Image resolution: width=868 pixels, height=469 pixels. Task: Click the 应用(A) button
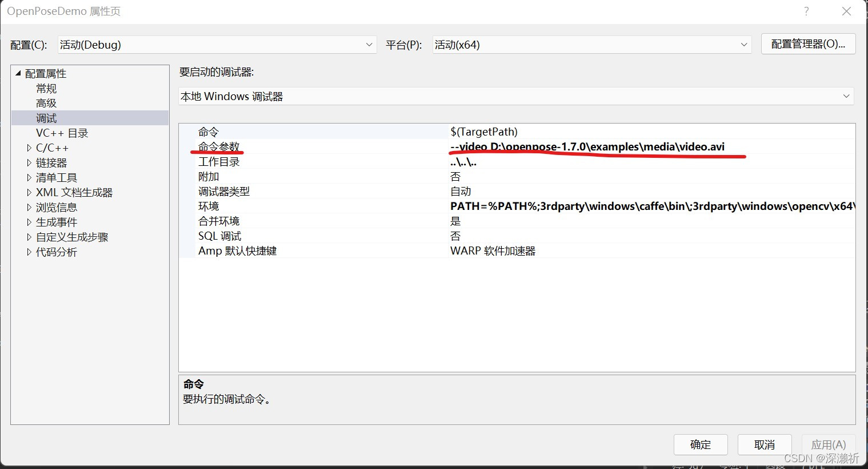coord(829,444)
